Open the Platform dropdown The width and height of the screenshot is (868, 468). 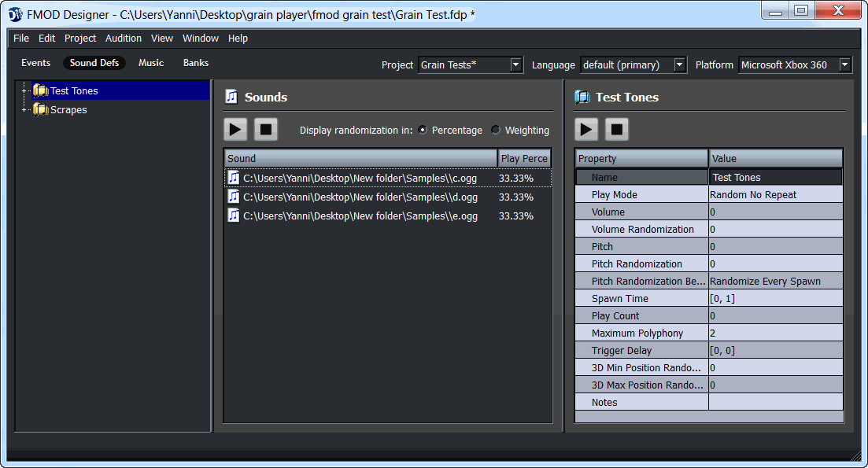(x=844, y=64)
